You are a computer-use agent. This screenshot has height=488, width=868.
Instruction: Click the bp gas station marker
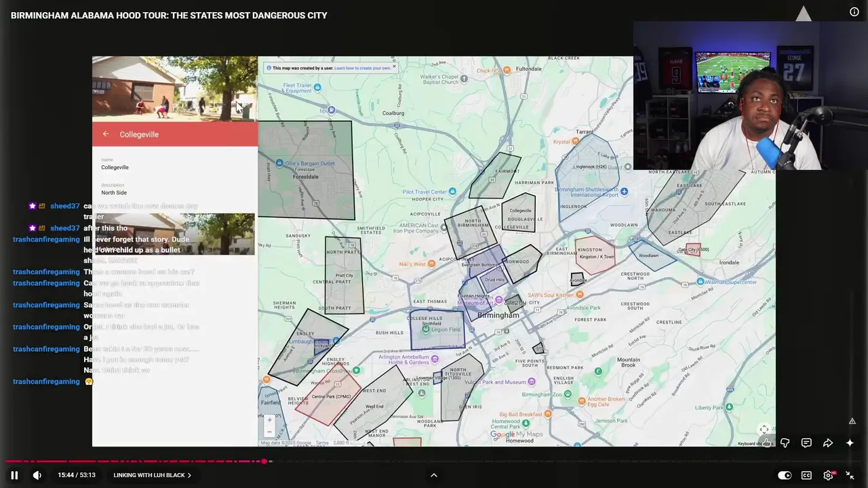click(331, 110)
